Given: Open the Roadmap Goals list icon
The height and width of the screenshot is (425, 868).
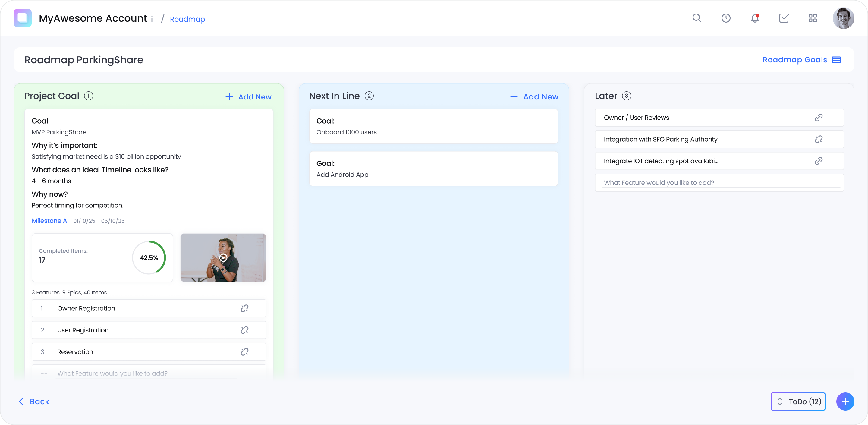Looking at the screenshot, I should (x=837, y=60).
